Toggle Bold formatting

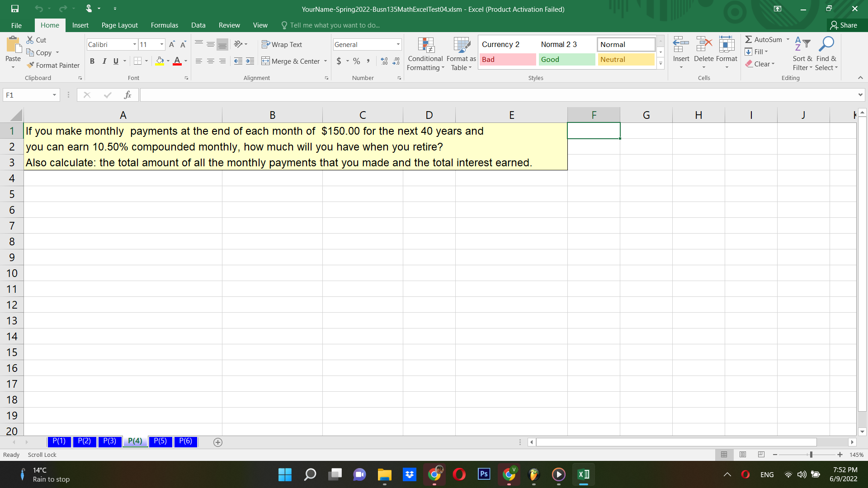[x=92, y=61]
